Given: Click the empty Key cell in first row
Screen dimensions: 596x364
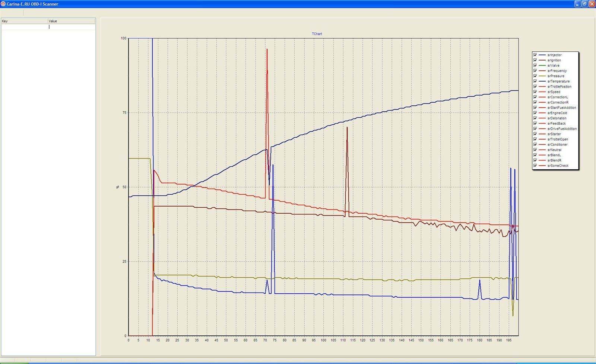Looking at the screenshot, I should point(24,27).
